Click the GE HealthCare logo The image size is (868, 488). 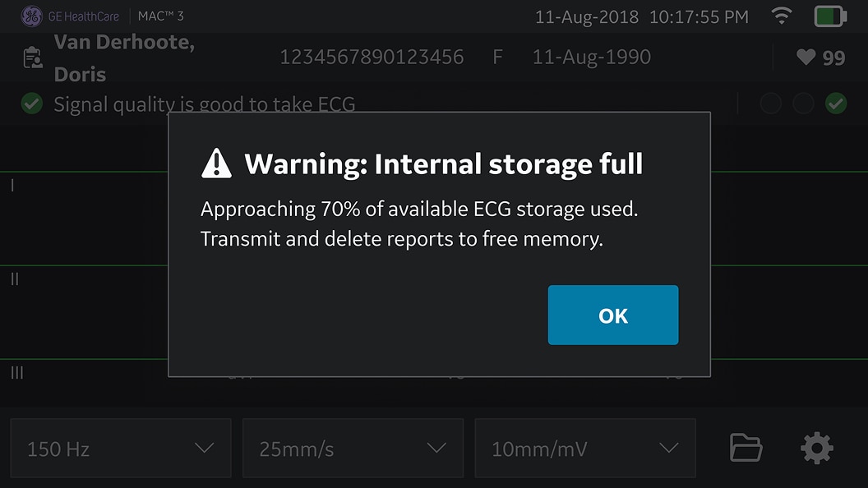[x=31, y=16]
